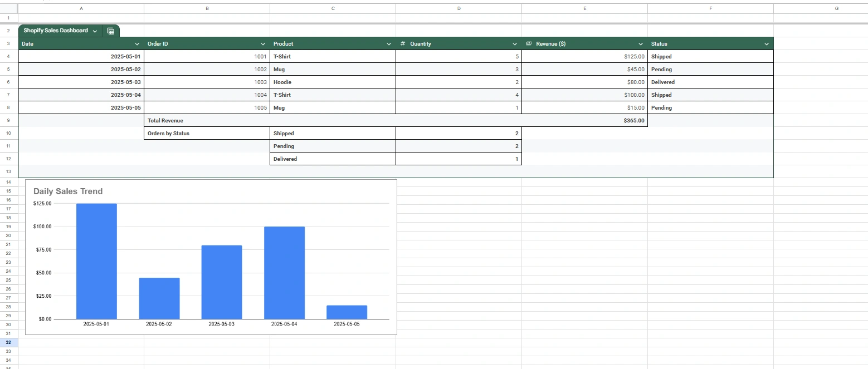Select row 32 header
This screenshot has width=868, height=369.
[x=9, y=343]
